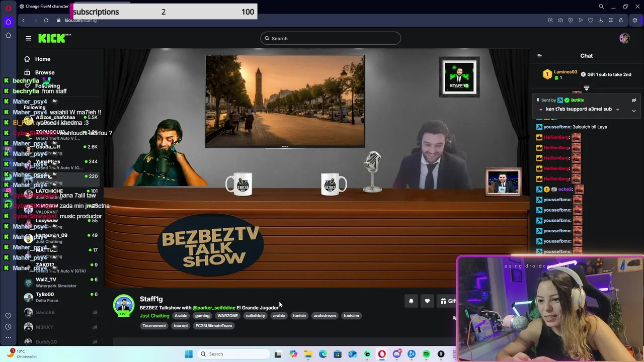Open Copilot from the taskbar

pyautogui.click(x=293, y=354)
